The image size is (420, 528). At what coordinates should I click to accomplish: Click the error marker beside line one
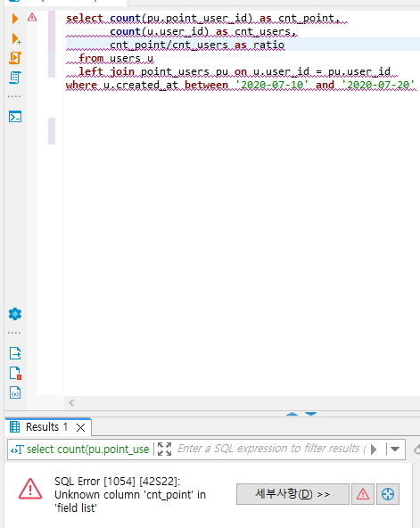click(x=32, y=17)
